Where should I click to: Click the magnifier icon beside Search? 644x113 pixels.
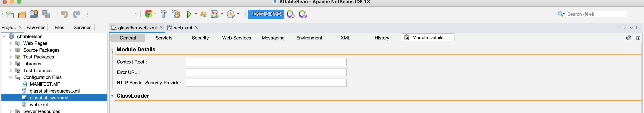[561, 14]
